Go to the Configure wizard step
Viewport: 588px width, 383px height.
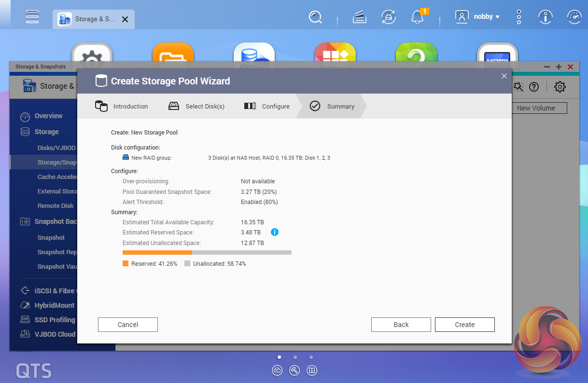pos(267,106)
